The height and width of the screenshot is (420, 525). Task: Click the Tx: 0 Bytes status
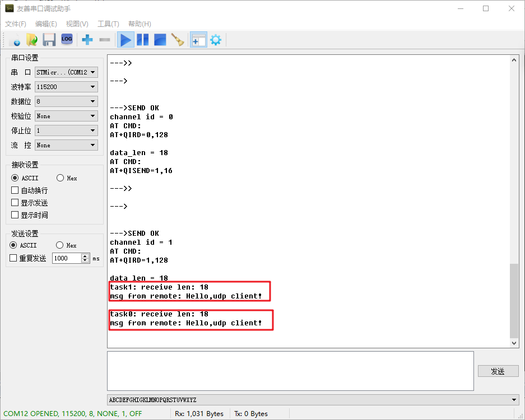[251, 414]
